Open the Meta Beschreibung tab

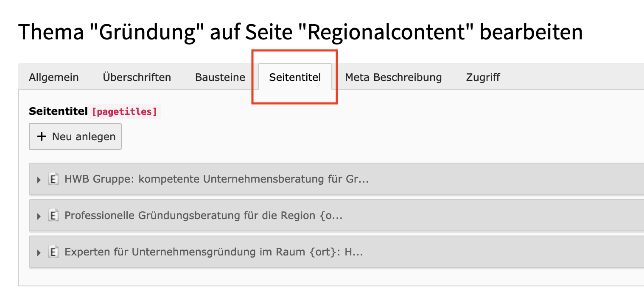pyautogui.click(x=393, y=78)
